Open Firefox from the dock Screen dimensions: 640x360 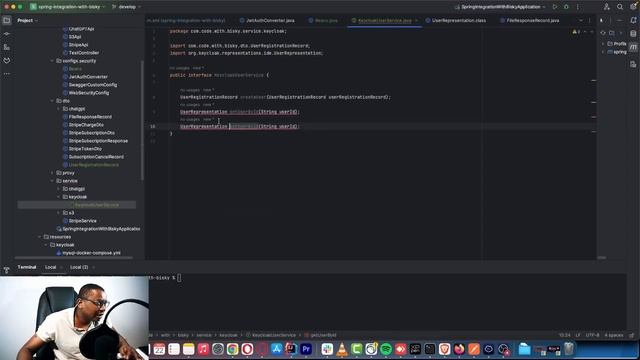tap(459, 349)
